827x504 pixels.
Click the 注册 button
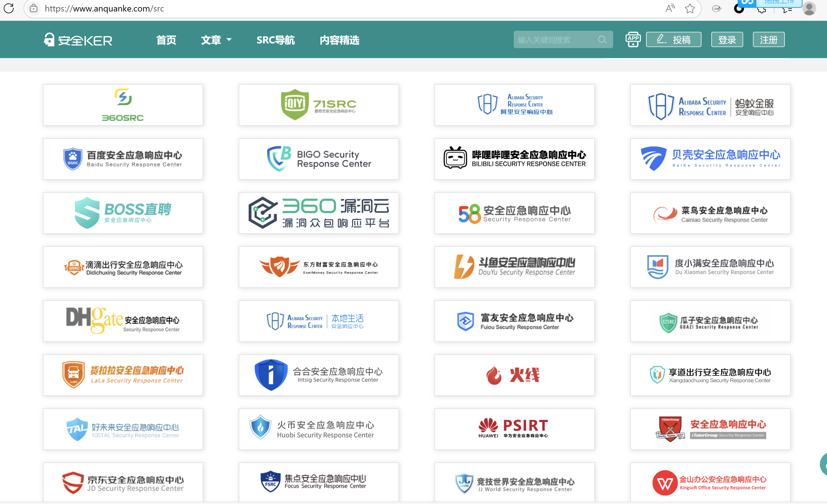click(x=768, y=39)
